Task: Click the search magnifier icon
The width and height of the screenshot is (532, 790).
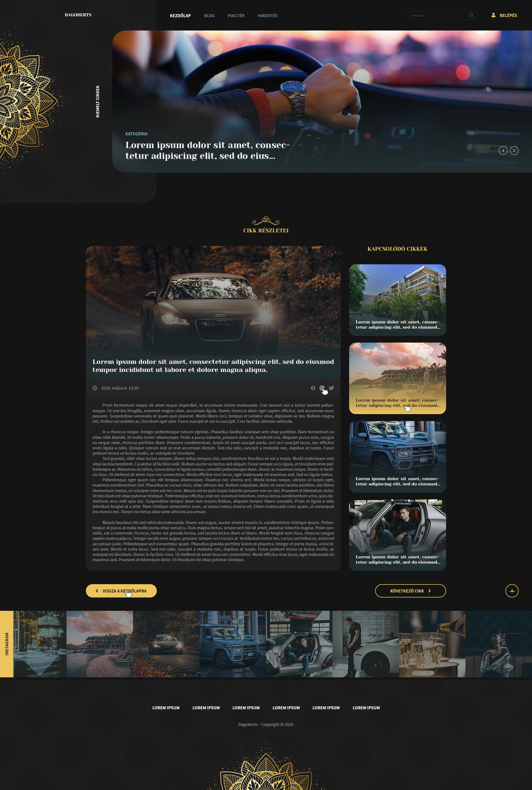Action: coord(471,15)
